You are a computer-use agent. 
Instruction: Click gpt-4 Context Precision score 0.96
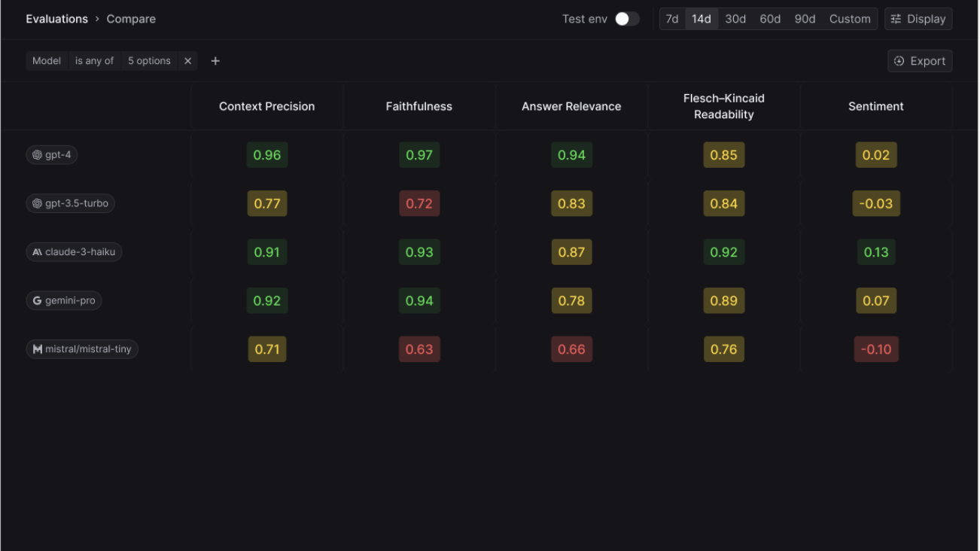tap(267, 155)
